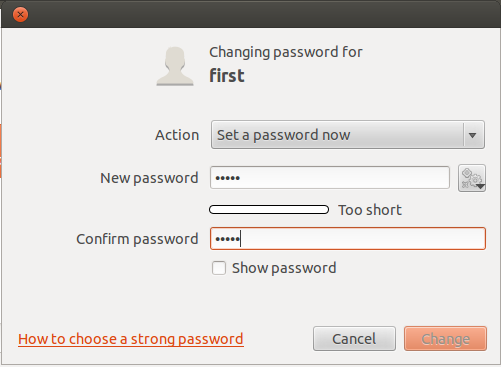Viewport: 501px width, 367px height.
Task: Click the "Confirm password" field label
Action: (x=137, y=239)
